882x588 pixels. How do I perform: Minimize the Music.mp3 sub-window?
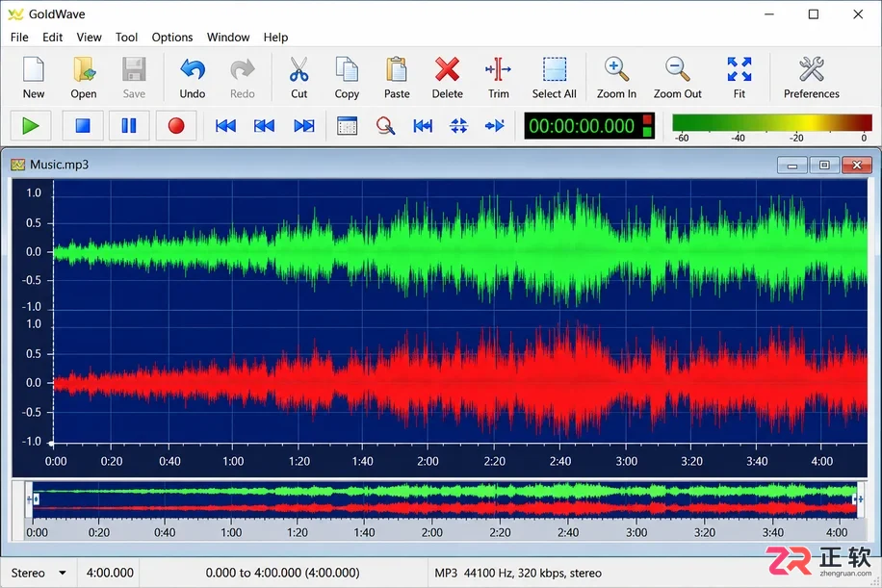[x=792, y=165]
